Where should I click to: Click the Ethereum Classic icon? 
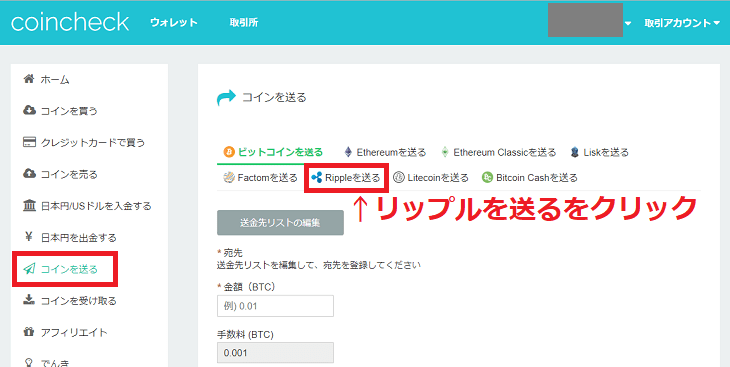(445, 152)
